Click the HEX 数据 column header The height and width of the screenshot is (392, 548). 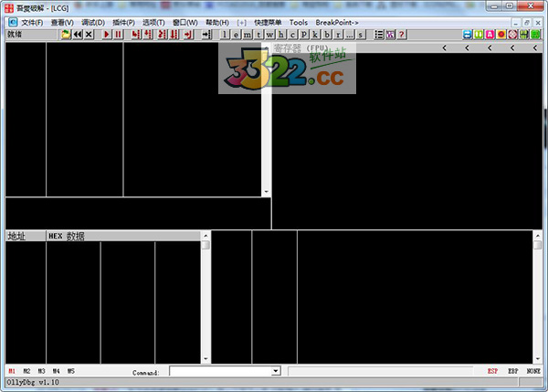pos(123,236)
